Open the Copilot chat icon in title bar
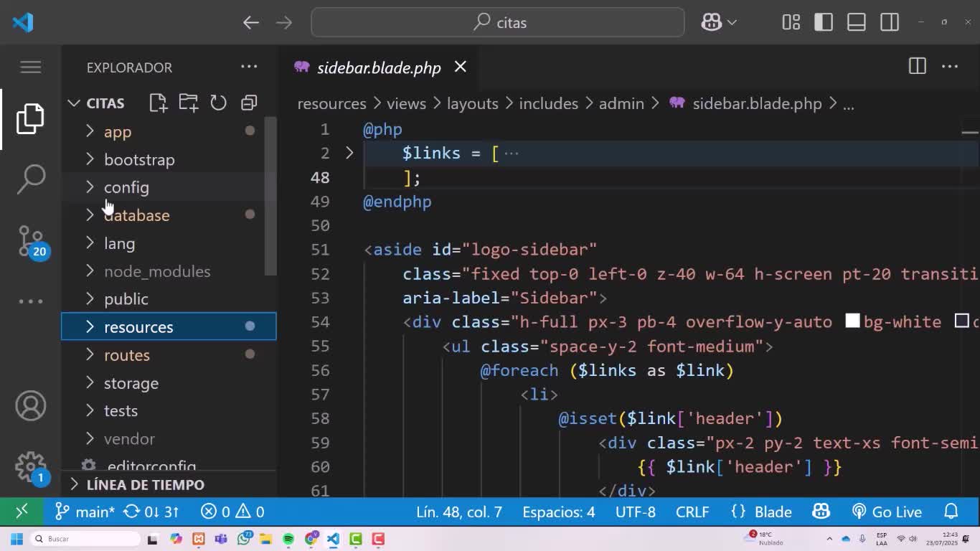Image resolution: width=980 pixels, height=551 pixels. tap(711, 22)
